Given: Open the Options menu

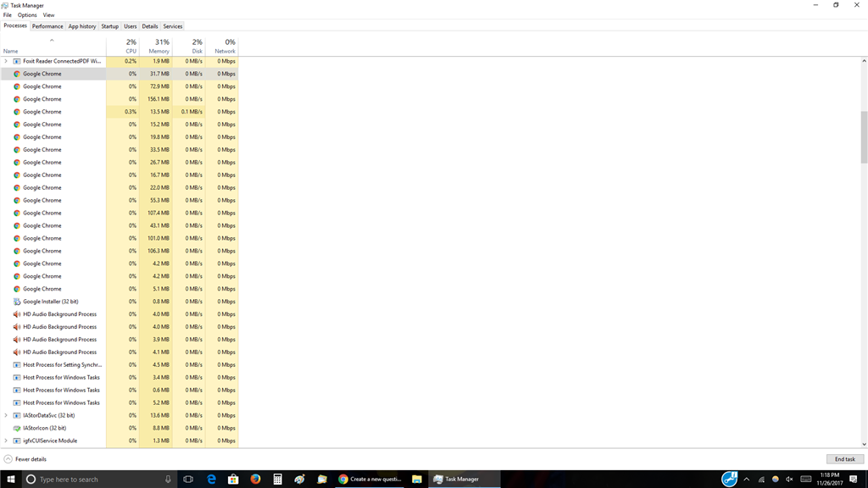Looking at the screenshot, I should pos(27,15).
